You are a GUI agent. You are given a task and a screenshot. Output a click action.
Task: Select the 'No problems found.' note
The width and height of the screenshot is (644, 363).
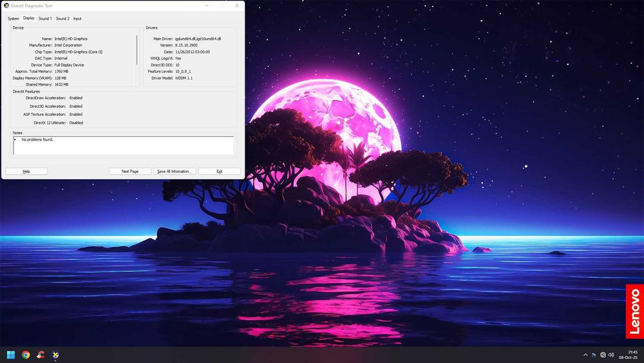pyautogui.click(x=37, y=140)
